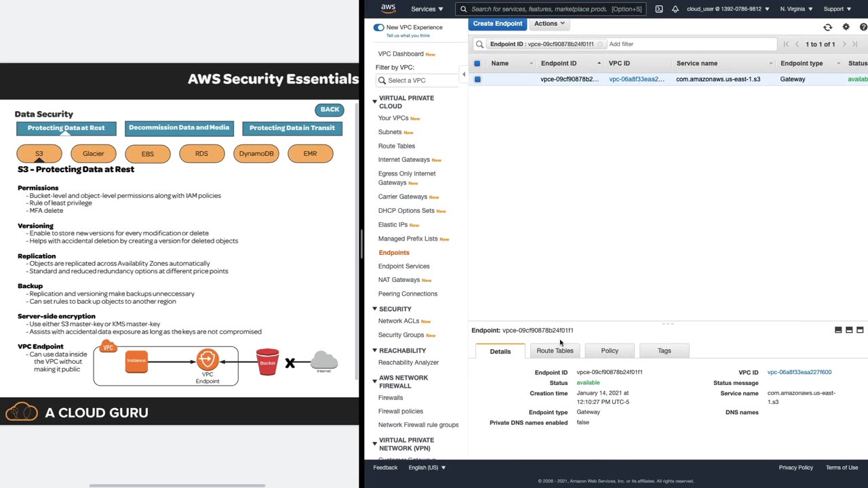This screenshot has height=488, width=868.
Task: Click the S3 orange pill on the slide
Action: tap(39, 154)
